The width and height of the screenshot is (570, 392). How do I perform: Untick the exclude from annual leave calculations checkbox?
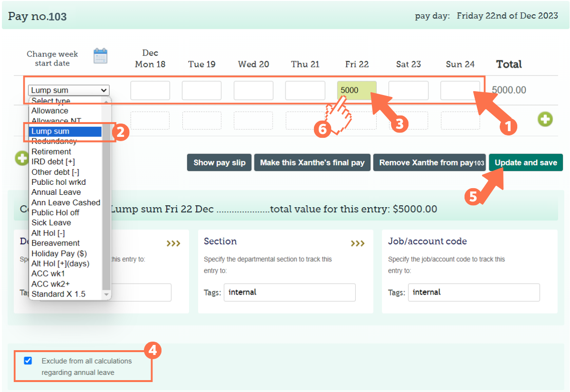(28, 361)
